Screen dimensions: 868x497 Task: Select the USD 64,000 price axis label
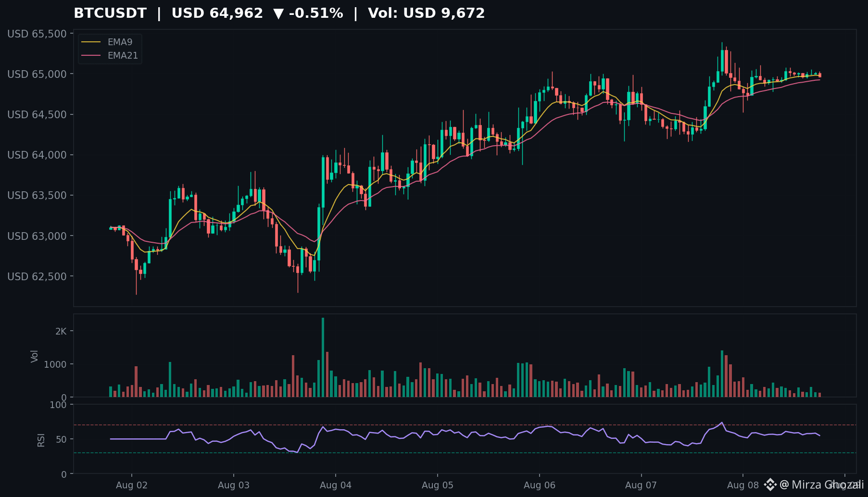coord(37,155)
